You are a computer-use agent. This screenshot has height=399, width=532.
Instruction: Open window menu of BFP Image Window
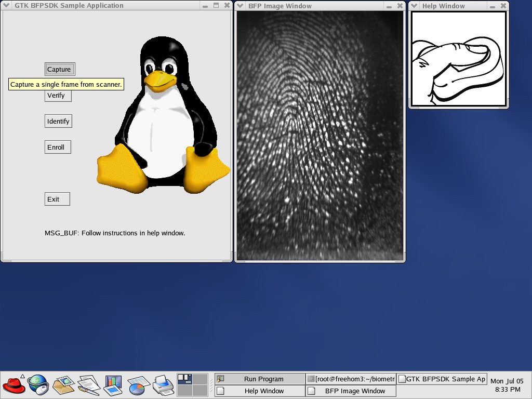(x=241, y=6)
